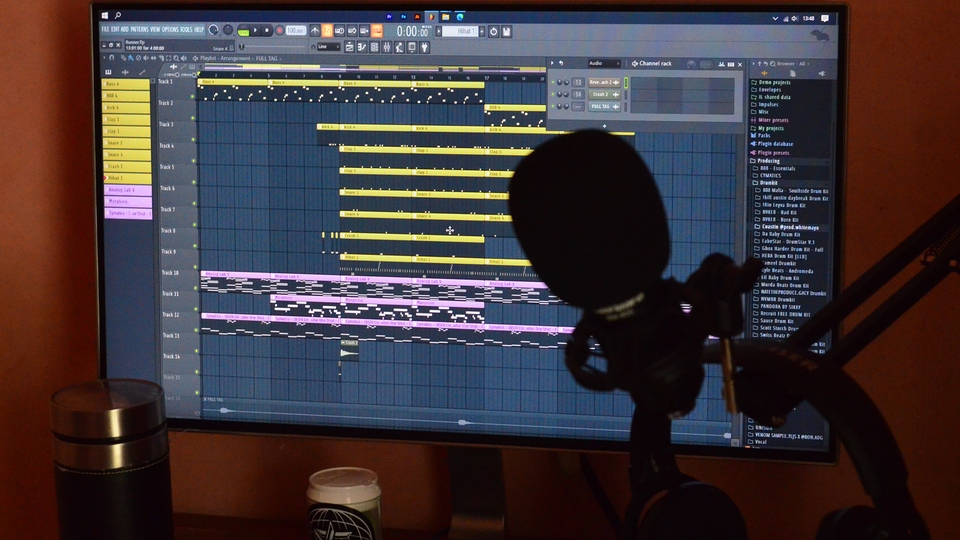The image size is (960, 540).
Task: Open browser search magnifier icon
Action: pos(773,64)
